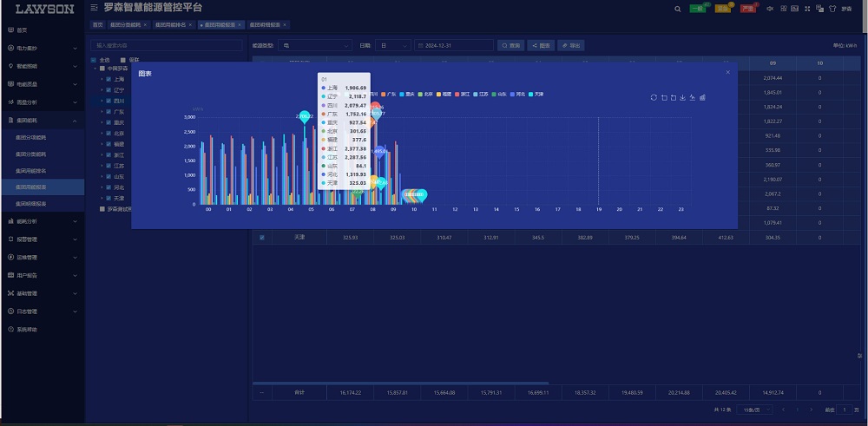Click the 系统帮助 help icon
868x426 pixels.
[10, 329]
